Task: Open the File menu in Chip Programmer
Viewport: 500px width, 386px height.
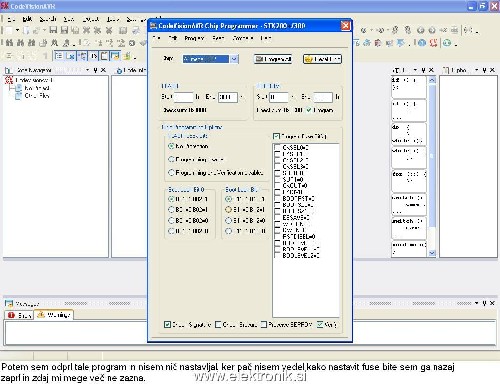Action: (156, 38)
